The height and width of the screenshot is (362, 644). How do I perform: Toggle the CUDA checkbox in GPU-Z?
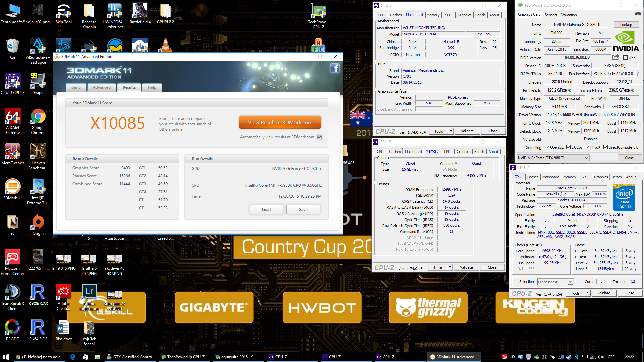click(568, 147)
